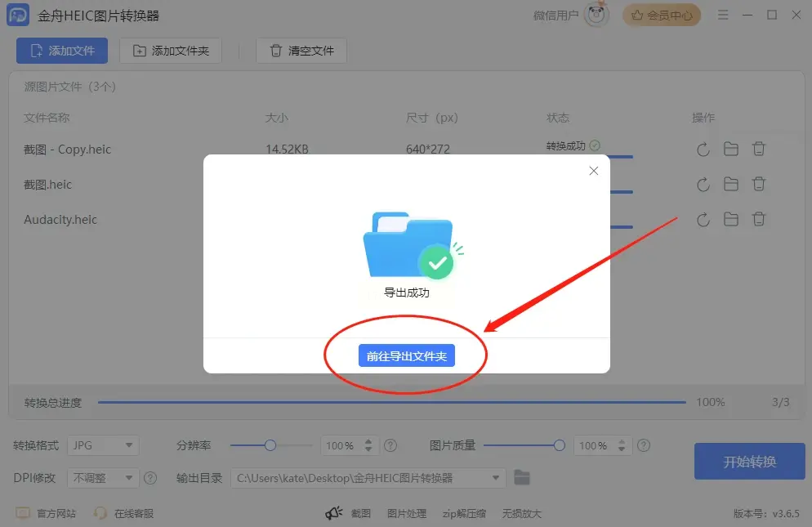Browse output directory with folder icon
This screenshot has width=812, height=527.
point(521,477)
